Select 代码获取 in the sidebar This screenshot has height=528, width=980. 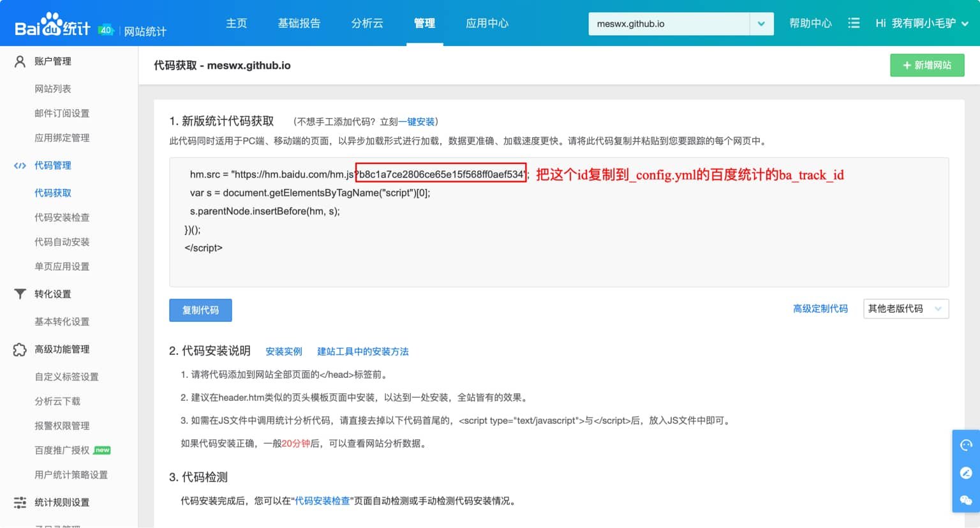click(53, 193)
